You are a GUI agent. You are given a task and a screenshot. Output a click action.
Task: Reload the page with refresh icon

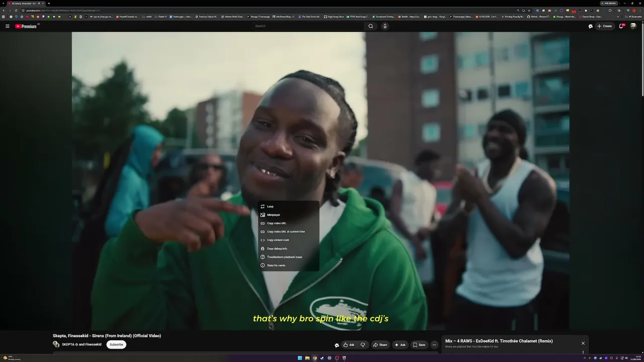tap(16, 10)
